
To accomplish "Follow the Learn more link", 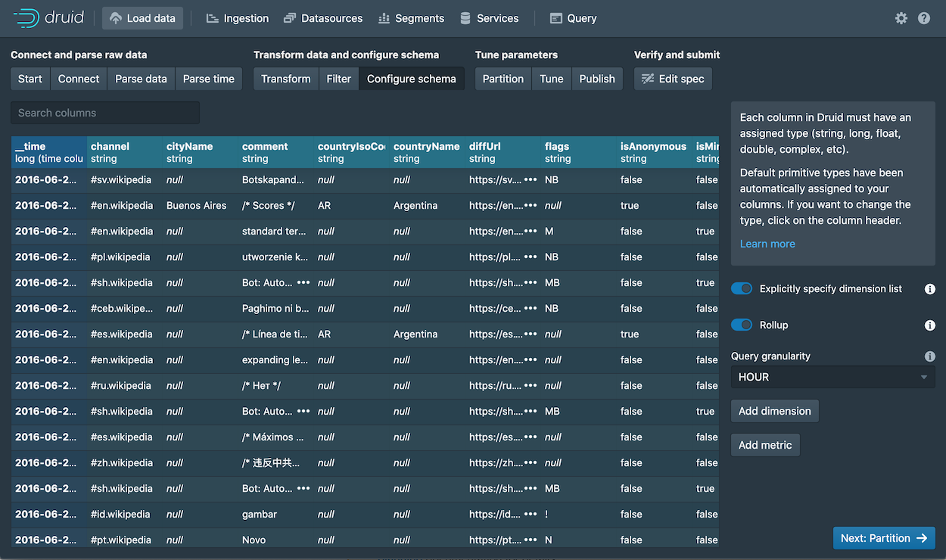I will (767, 244).
